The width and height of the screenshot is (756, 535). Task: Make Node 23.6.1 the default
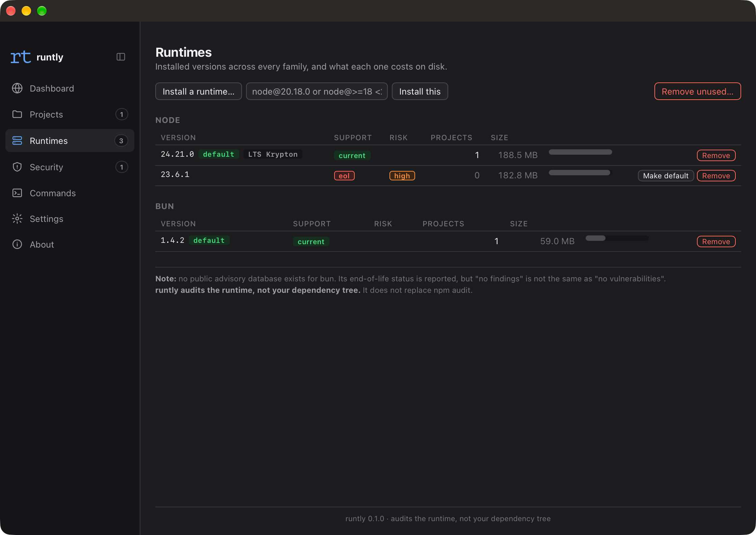tap(666, 176)
